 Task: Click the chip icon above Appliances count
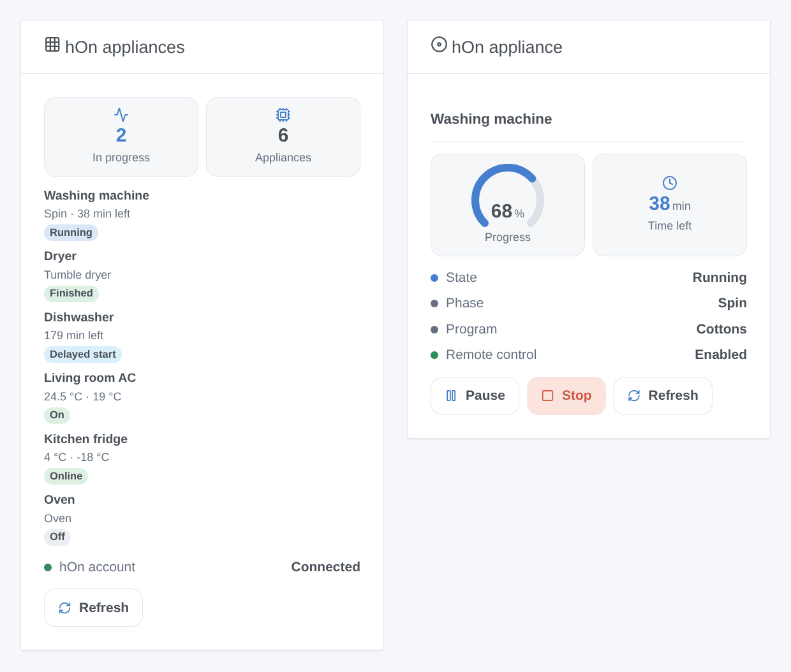(x=283, y=115)
